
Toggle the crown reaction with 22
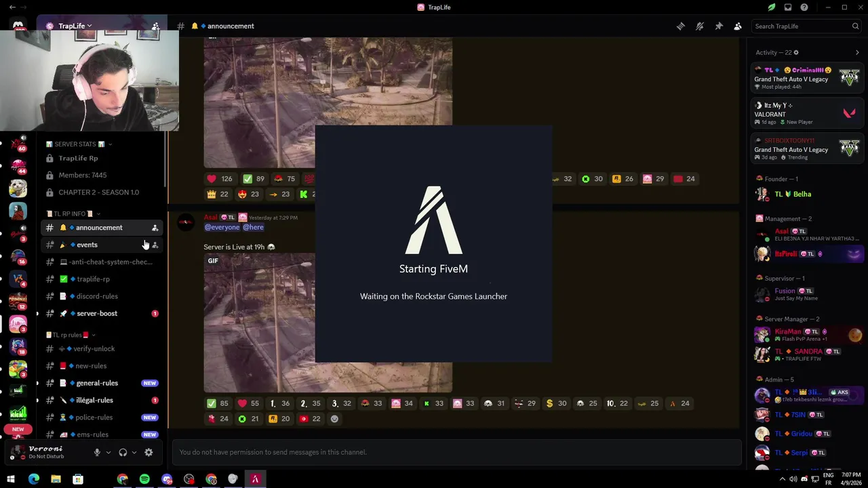[x=218, y=194]
